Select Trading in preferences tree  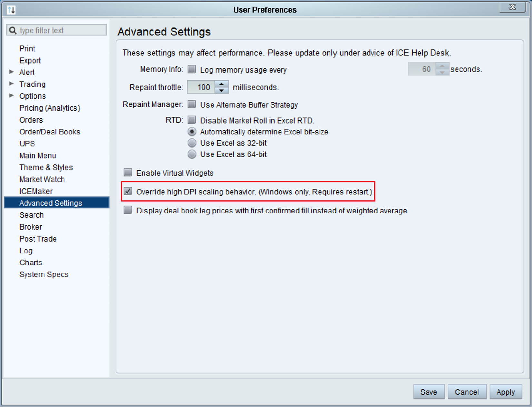pyautogui.click(x=32, y=84)
